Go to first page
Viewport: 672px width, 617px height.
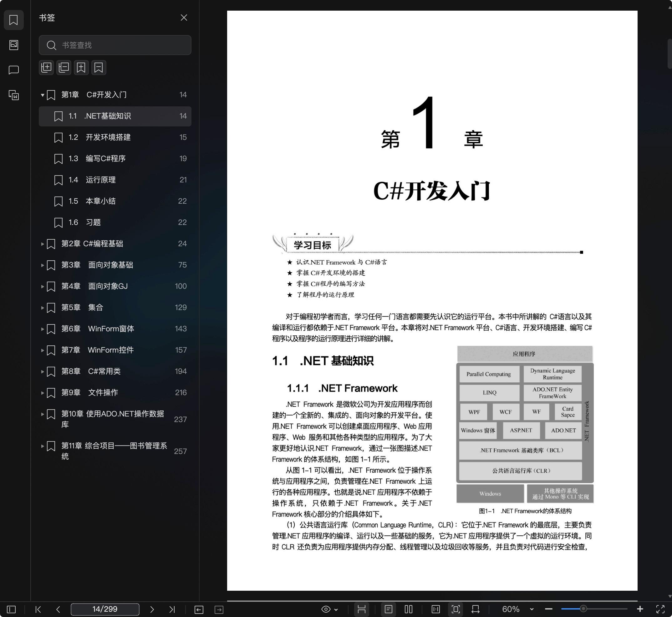[x=38, y=610]
